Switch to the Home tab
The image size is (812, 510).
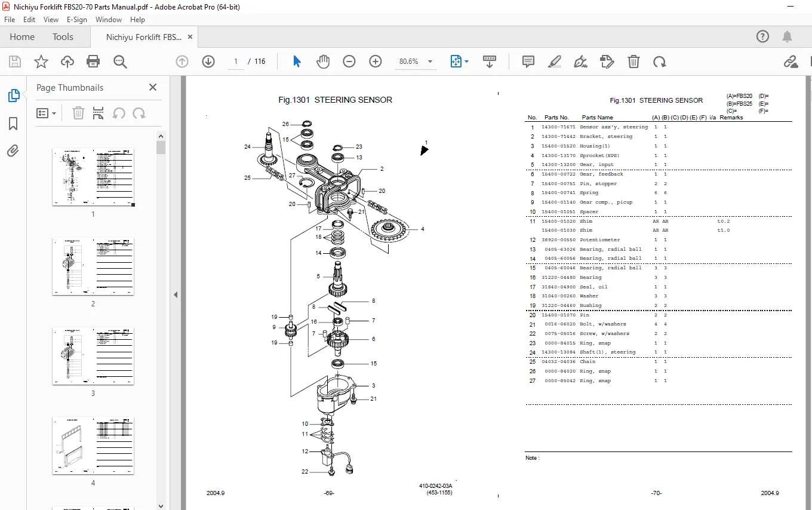click(22, 36)
